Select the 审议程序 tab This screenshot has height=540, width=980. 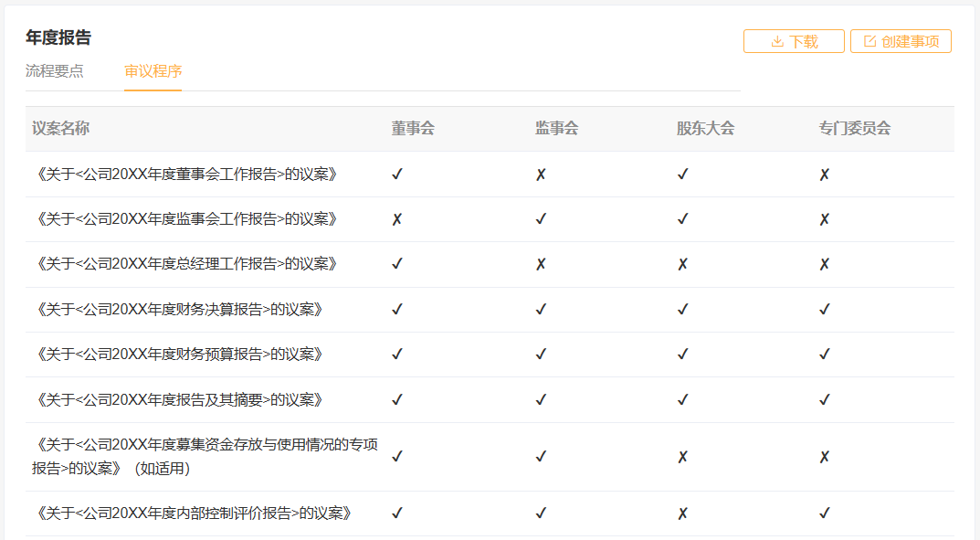pyautogui.click(x=153, y=70)
